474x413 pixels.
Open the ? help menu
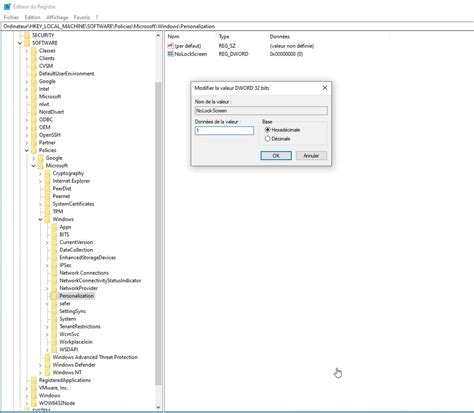click(x=97, y=17)
